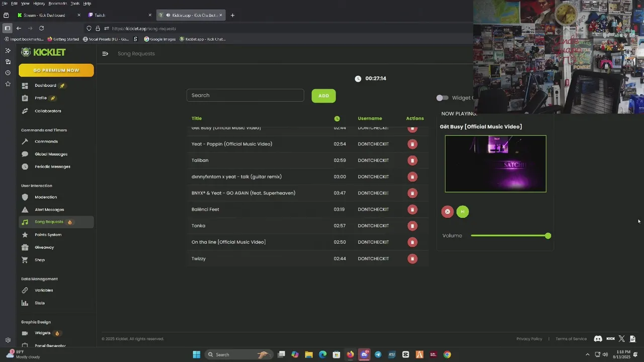
Task: Open the document icon in footer
Action: [x=633, y=339]
